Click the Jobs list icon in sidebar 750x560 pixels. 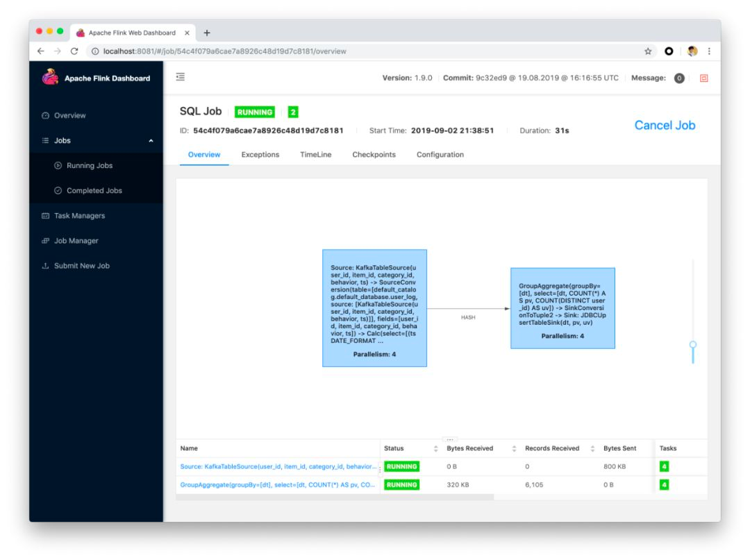coord(45,140)
